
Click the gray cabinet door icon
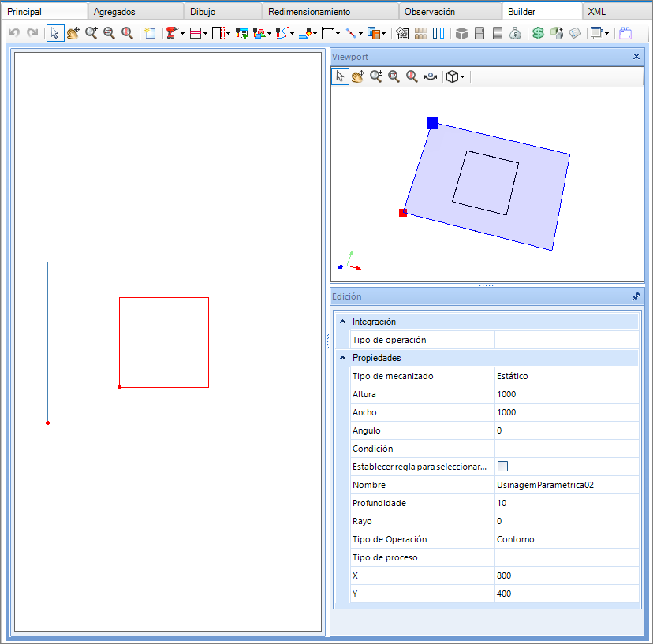pyautogui.click(x=479, y=33)
